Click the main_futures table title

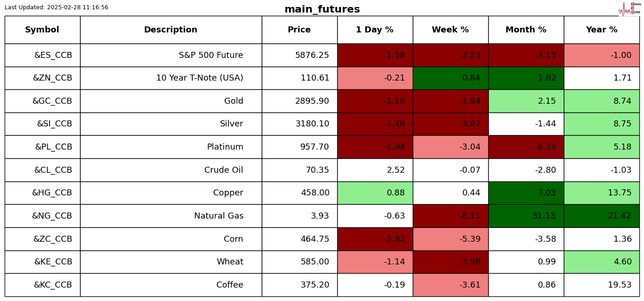322,9
